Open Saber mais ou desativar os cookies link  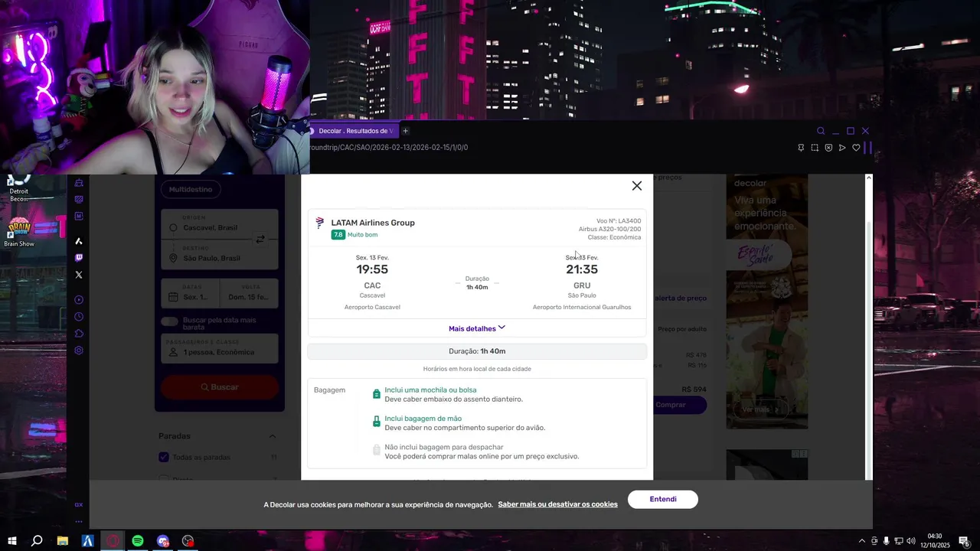[x=557, y=504]
